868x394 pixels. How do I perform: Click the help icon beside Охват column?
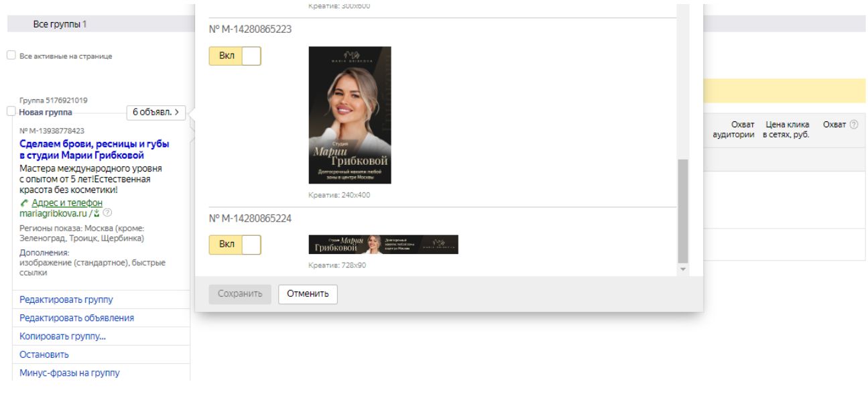(853, 125)
